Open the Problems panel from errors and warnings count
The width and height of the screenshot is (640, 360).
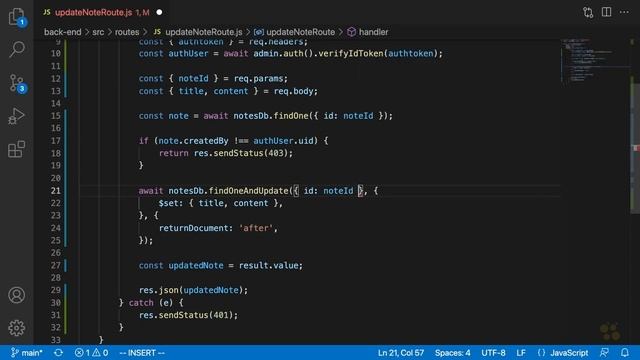pos(91,353)
